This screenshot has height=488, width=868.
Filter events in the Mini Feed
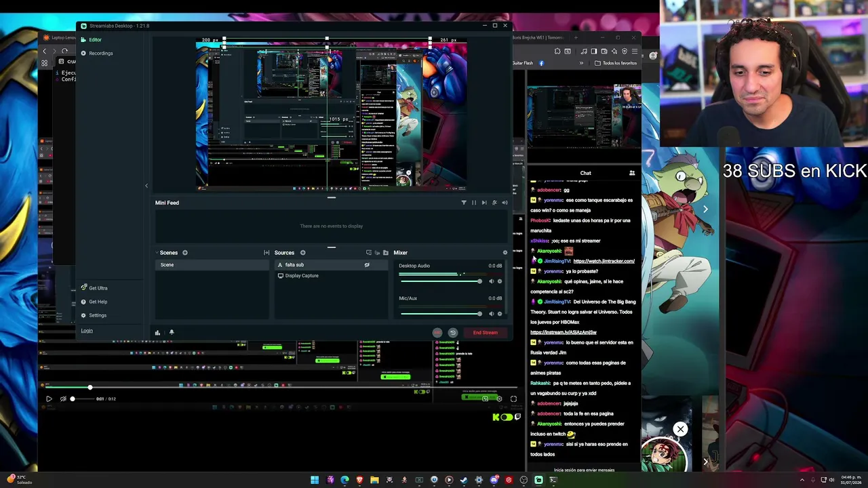464,203
